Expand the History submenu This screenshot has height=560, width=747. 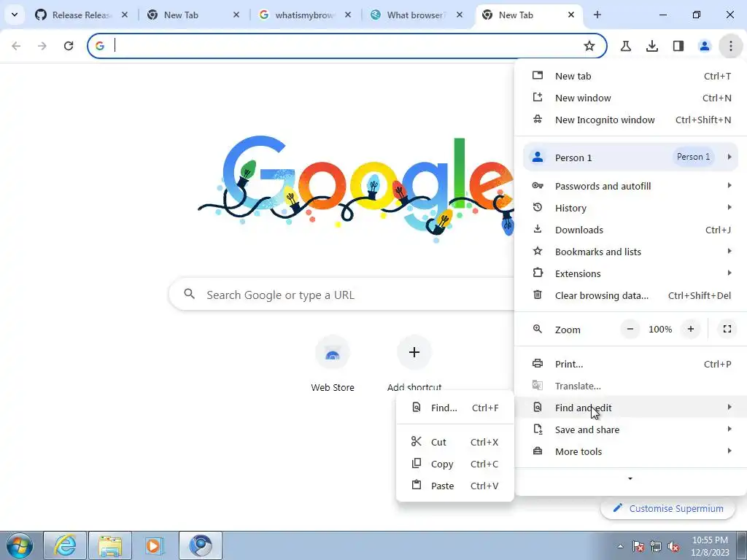pyautogui.click(x=631, y=208)
